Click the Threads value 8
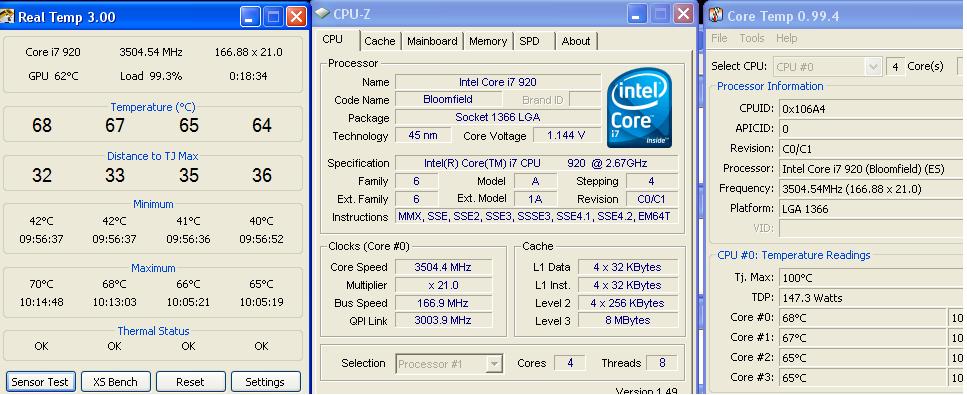Image resolution: width=967 pixels, height=395 pixels. coord(662,363)
